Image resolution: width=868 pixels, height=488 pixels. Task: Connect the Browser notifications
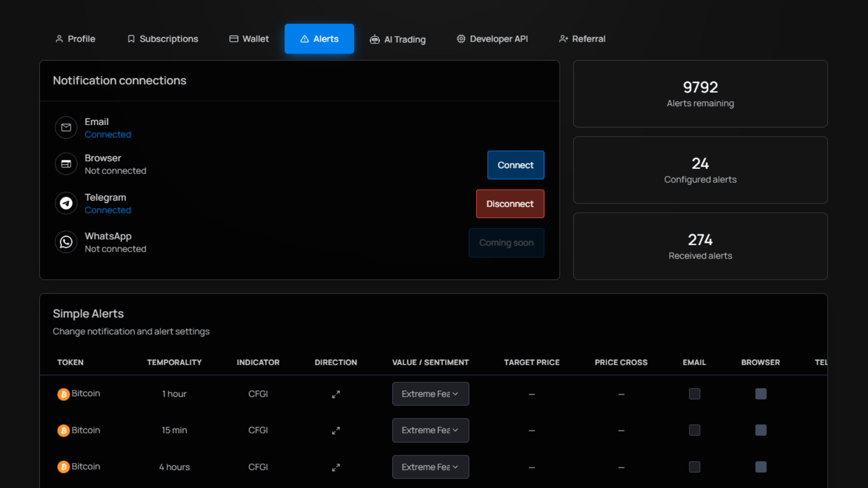point(515,165)
